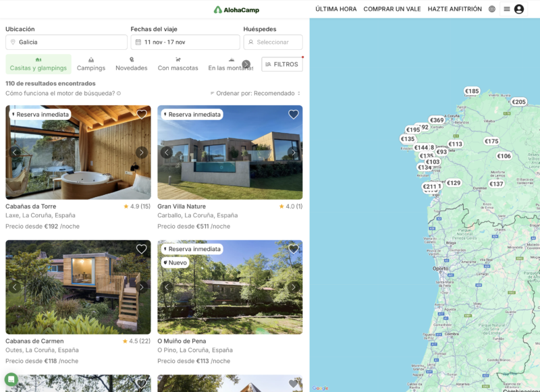Show previous photo of Gran Villa Nature
The width and height of the screenshot is (540, 392).
[x=167, y=152]
